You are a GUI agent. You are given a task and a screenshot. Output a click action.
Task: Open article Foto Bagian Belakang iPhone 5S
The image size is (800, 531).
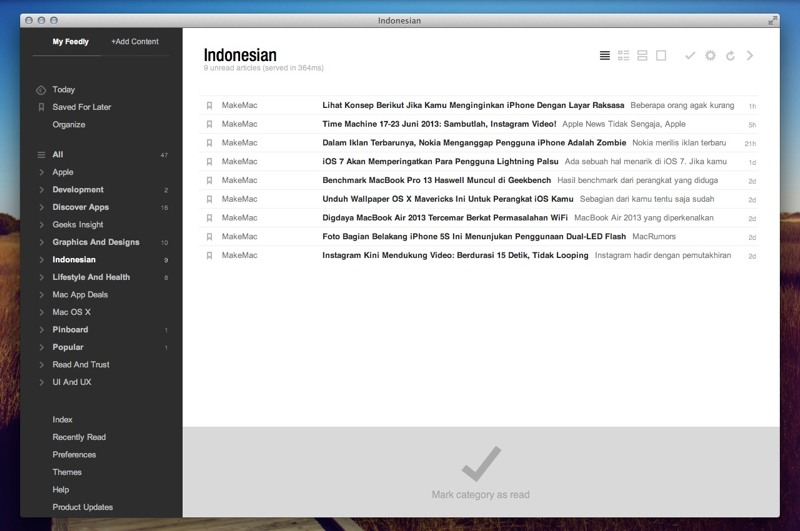(x=474, y=237)
